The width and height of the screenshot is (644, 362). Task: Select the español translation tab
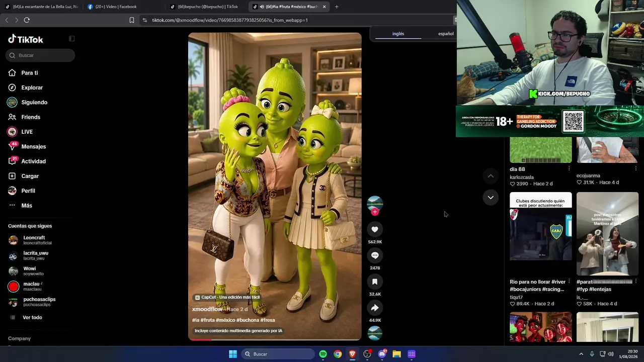click(446, 34)
